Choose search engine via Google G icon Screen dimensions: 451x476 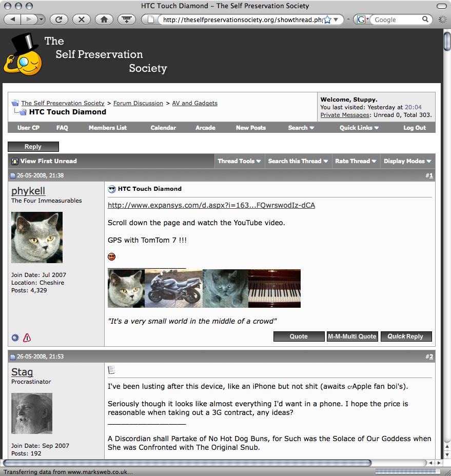tap(362, 19)
